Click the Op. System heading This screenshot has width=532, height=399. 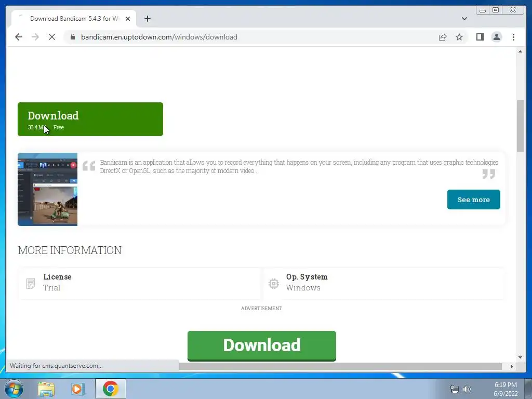click(307, 277)
